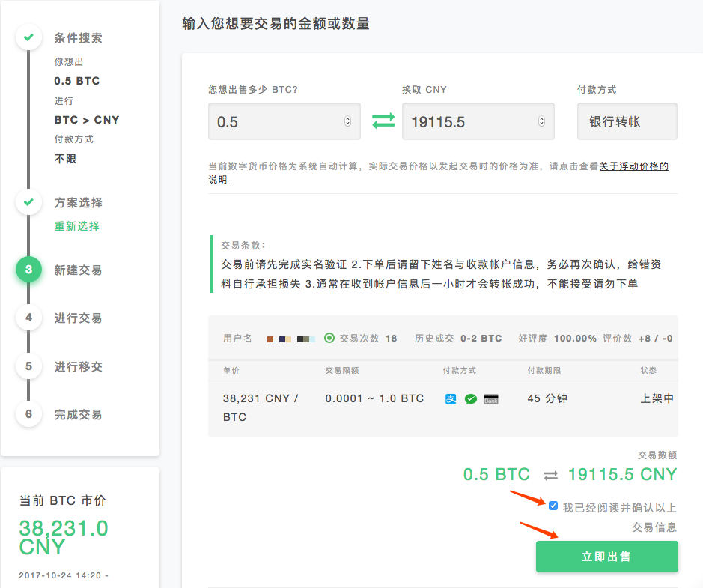Select the 进行交易 step
The width and height of the screenshot is (703, 588).
click(x=78, y=318)
